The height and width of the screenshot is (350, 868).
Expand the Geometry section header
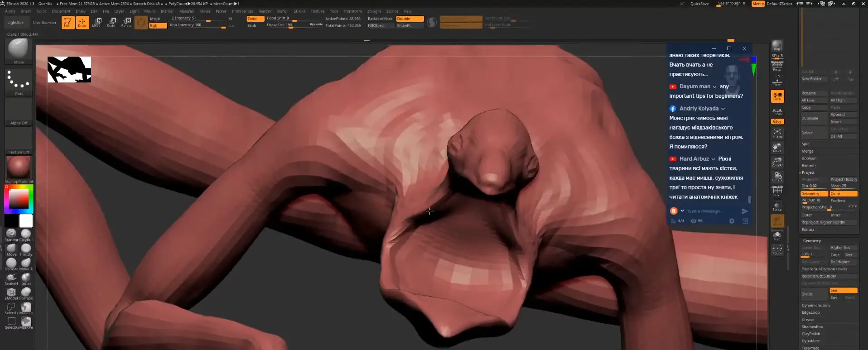(x=812, y=241)
